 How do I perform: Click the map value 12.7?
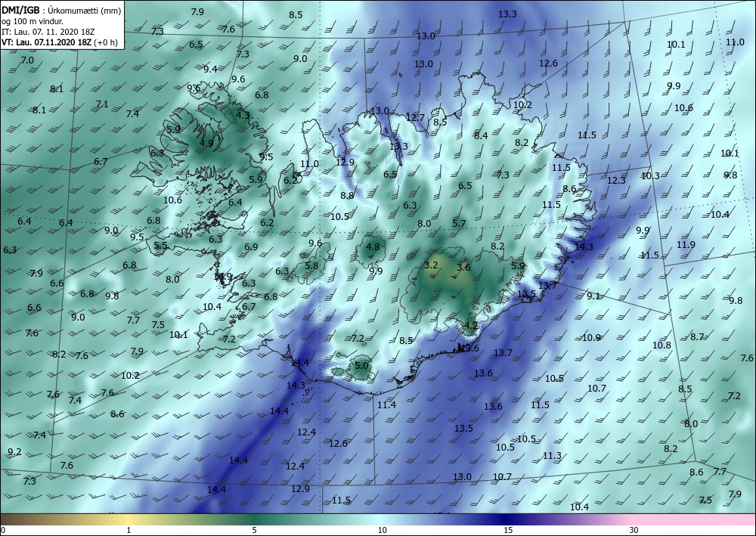coord(415,118)
